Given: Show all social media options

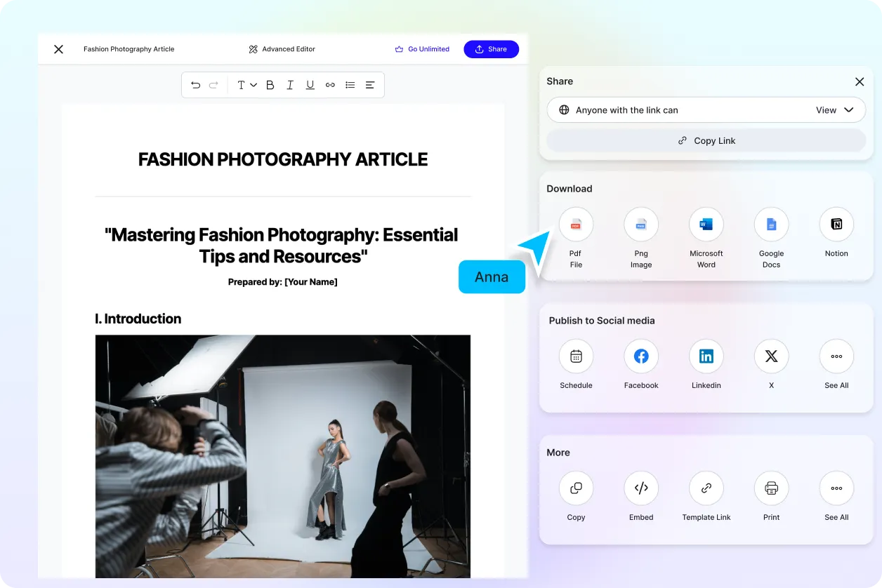Looking at the screenshot, I should point(836,356).
